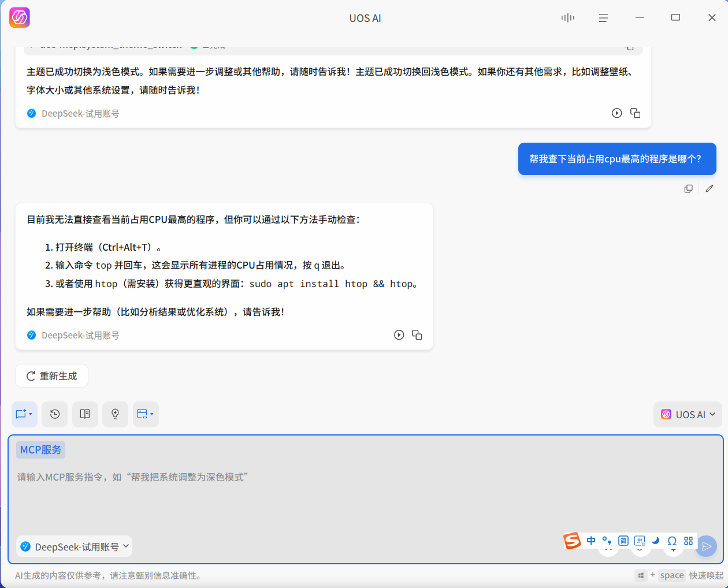Click the Windows key icon in shortcut hint
This screenshot has width=728, height=588.
pyautogui.click(x=641, y=575)
